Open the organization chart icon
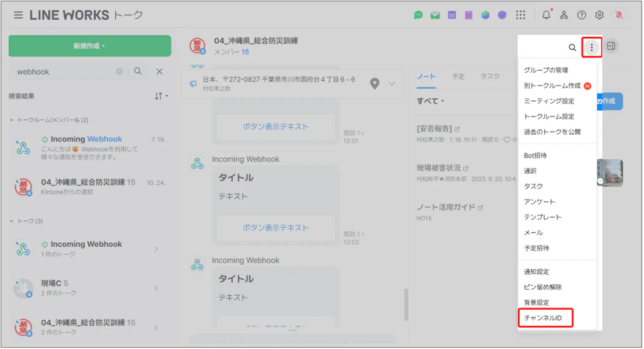Image resolution: width=644 pixels, height=349 pixels. [x=564, y=15]
